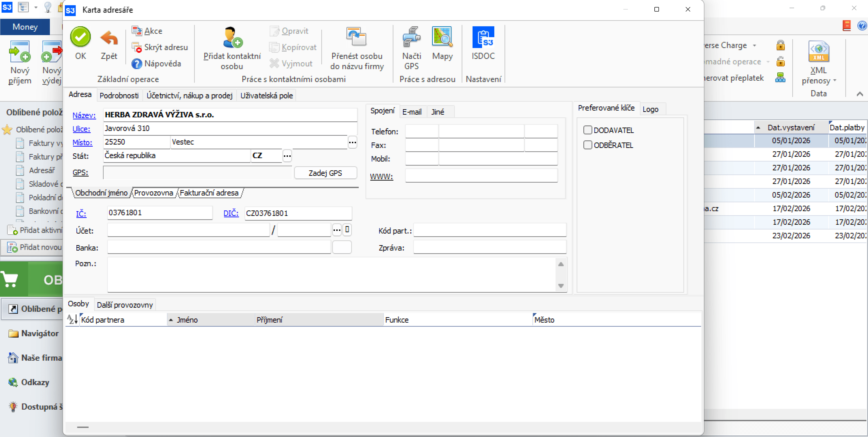This screenshot has width=868, height=437.
Task: Follow the GPS link label
Action: pos(80,172)
